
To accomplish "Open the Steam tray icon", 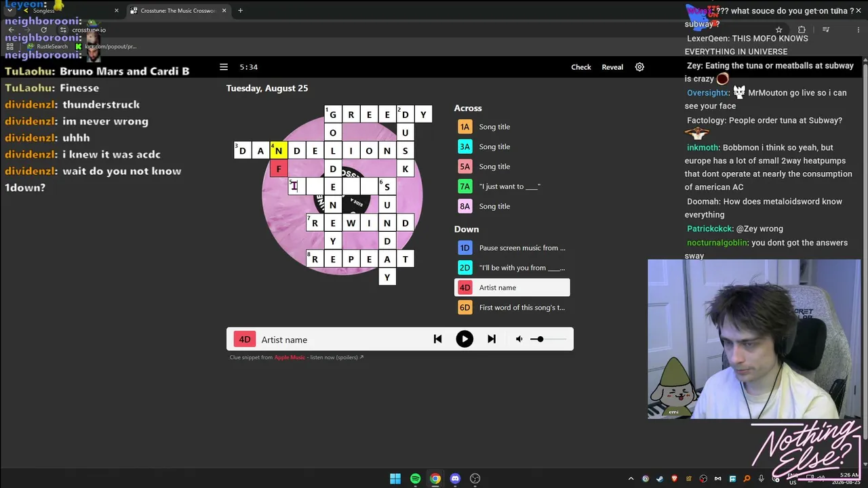I will [x=660, y=479].
